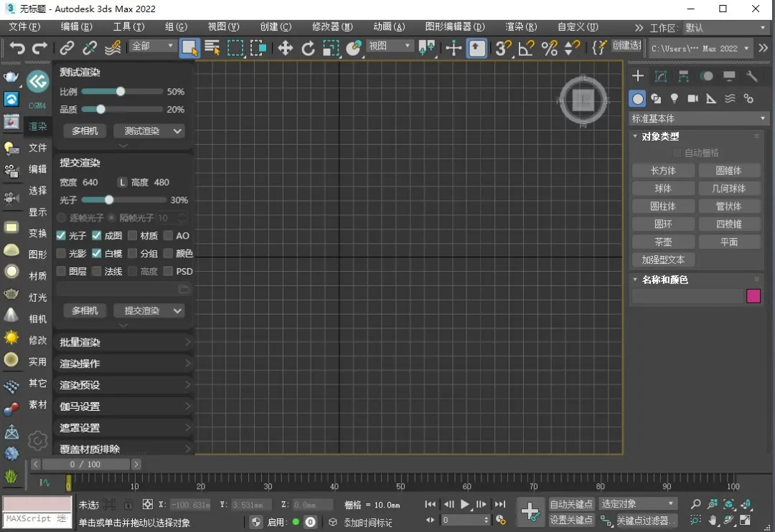Click the magenta object color swatch
Viewport: 775px width, 532px height.
(753, 296)
